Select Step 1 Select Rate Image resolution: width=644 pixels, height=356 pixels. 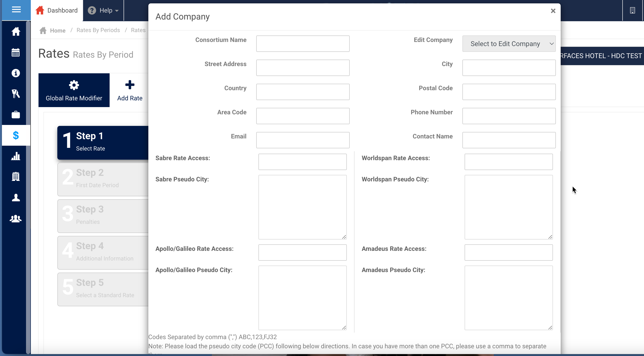pos(103,143)
